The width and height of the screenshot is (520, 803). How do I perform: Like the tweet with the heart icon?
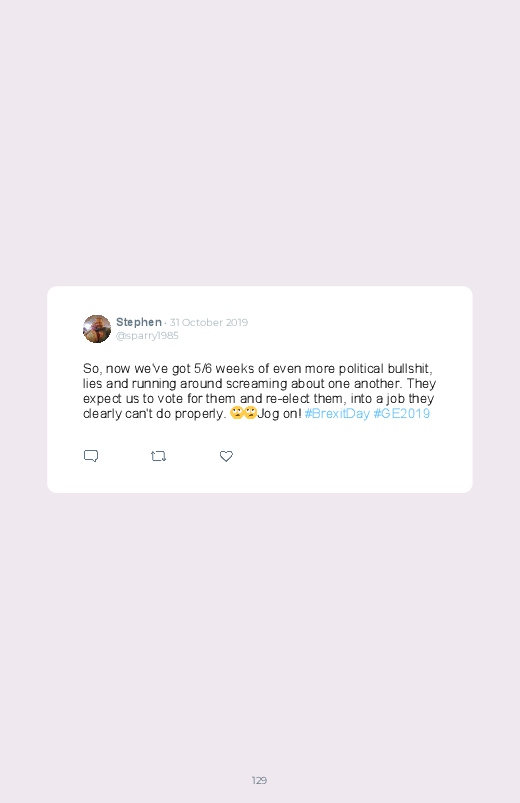coord(226,456)
